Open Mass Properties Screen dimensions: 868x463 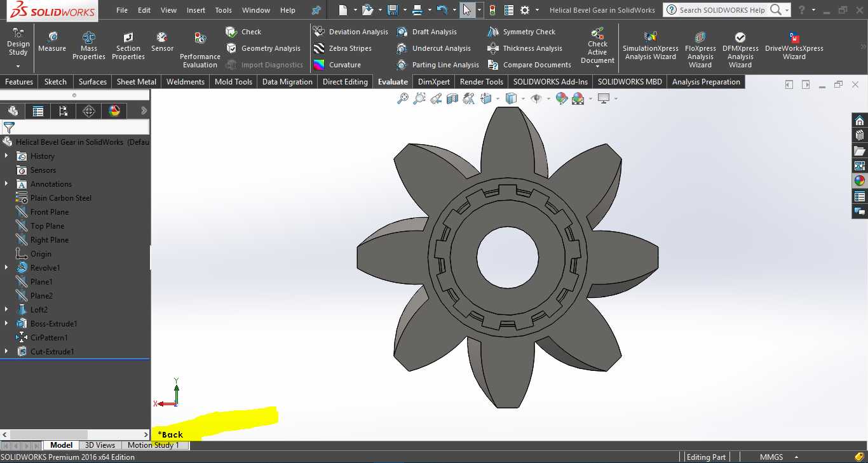pos(89,46)
